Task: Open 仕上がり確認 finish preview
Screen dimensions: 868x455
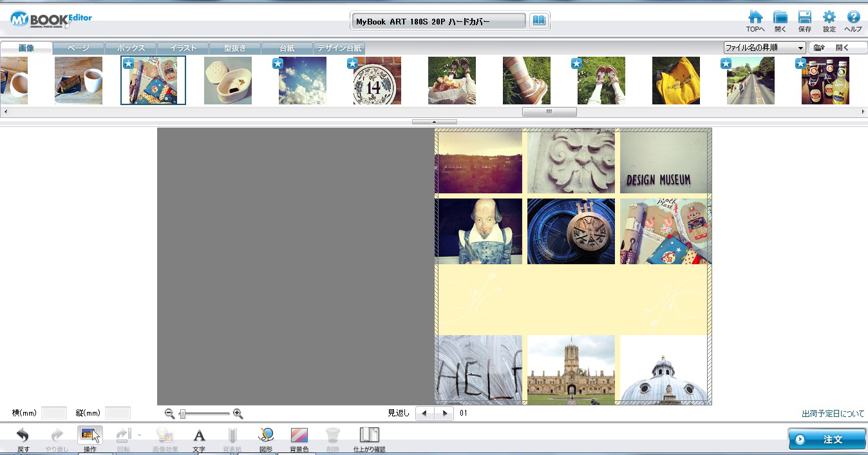Action: pyautogui.click(x=369, y=436)
